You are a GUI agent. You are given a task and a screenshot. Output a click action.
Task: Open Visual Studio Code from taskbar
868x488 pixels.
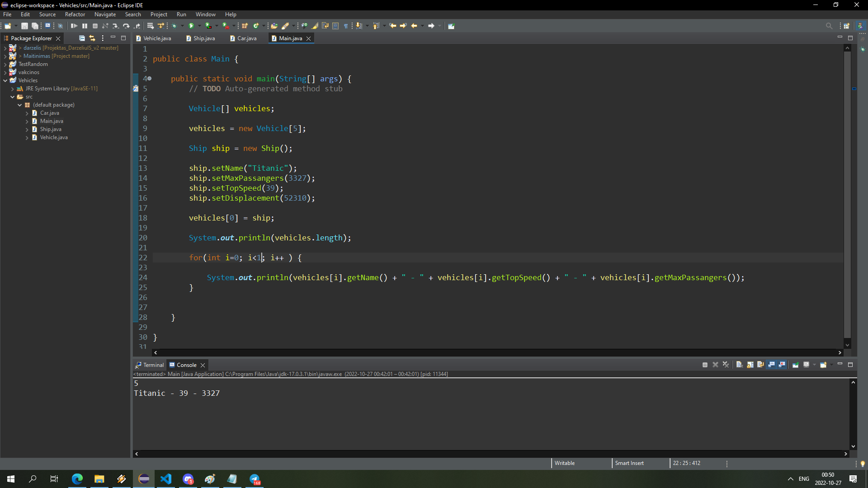pyautogui.click(x=166, y=479)
